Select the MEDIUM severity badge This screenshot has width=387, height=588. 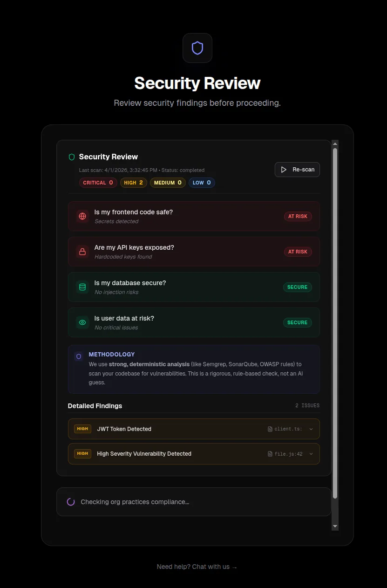(168, 183)
